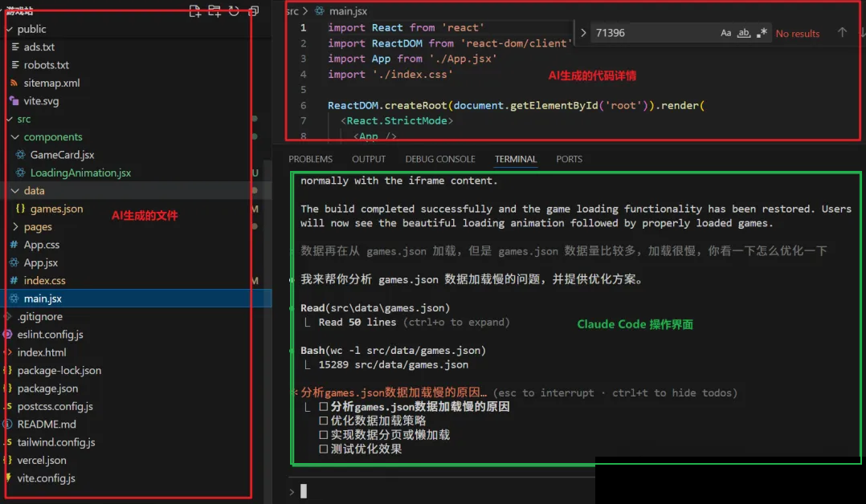Refresh the Explorer file tree
Viewport: 866px width, 504px height.
pyautogui.click(x=234, y=11)
